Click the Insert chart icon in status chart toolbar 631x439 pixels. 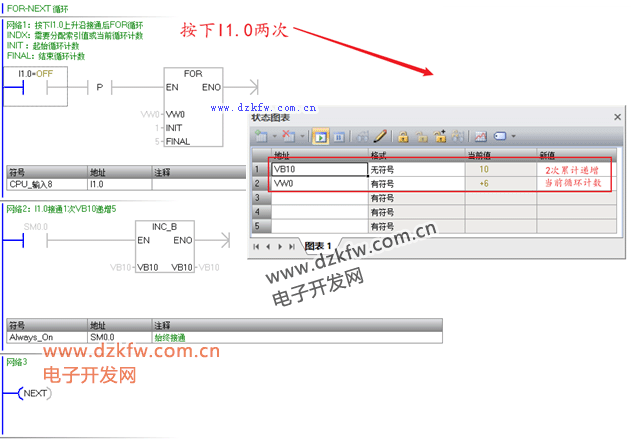(x=260, y=135)
